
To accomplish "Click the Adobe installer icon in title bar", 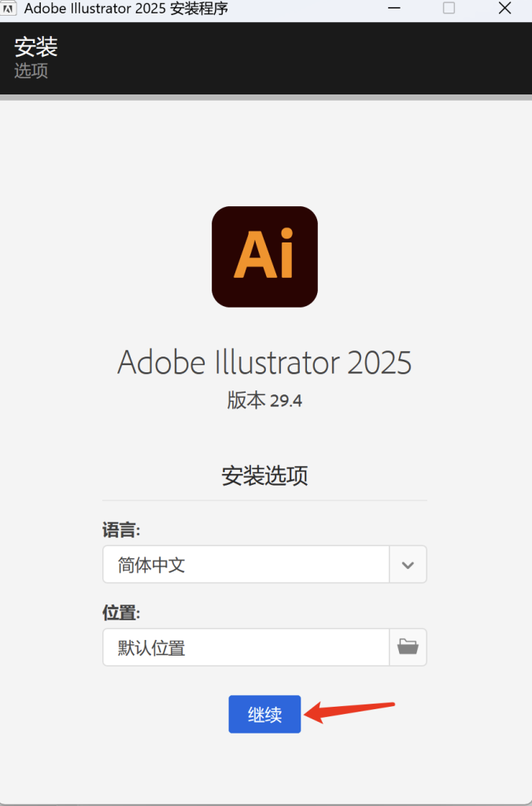I will (x=9, y=9).
